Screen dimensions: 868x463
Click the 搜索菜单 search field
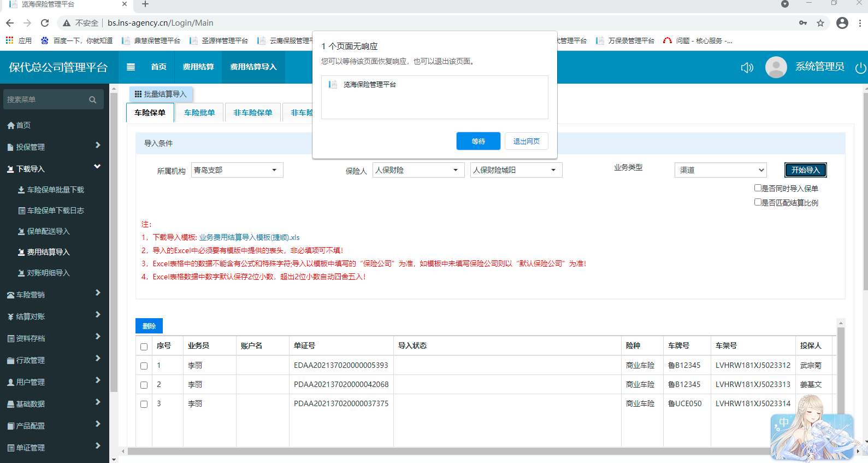(46, 99)
